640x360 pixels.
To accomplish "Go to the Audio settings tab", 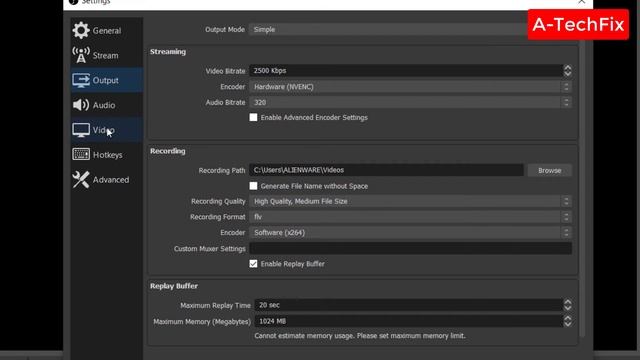I will tap(107, 105).
